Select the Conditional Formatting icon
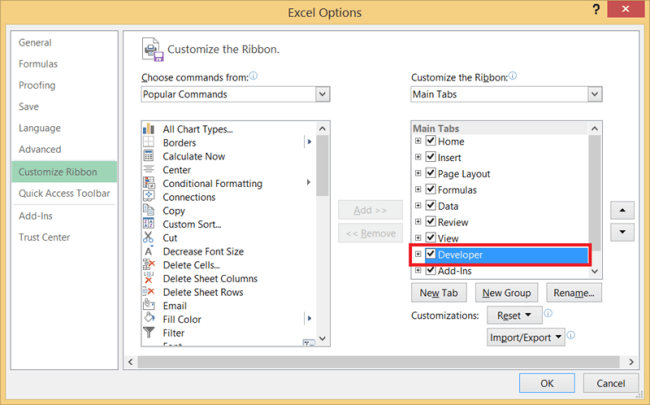 tap(149, 184)
